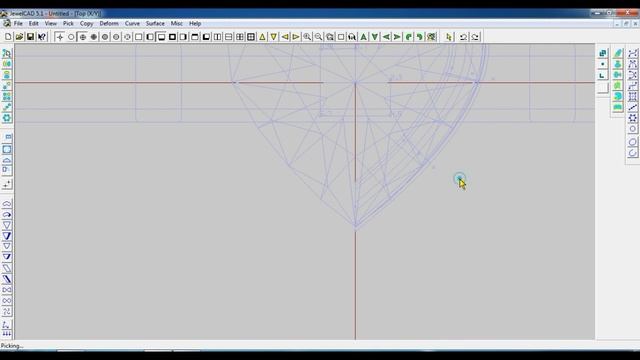Click the 'Picking...' status bar text

(12, 346)
